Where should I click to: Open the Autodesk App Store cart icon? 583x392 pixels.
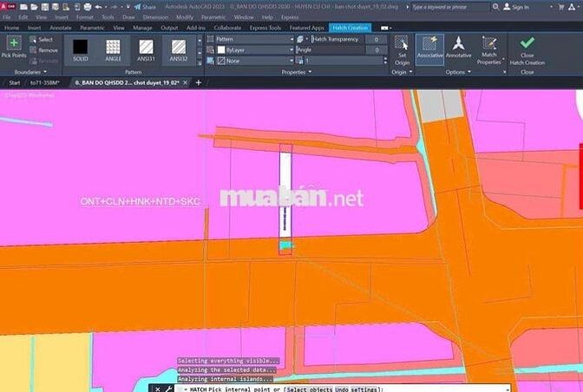[561, 7]
